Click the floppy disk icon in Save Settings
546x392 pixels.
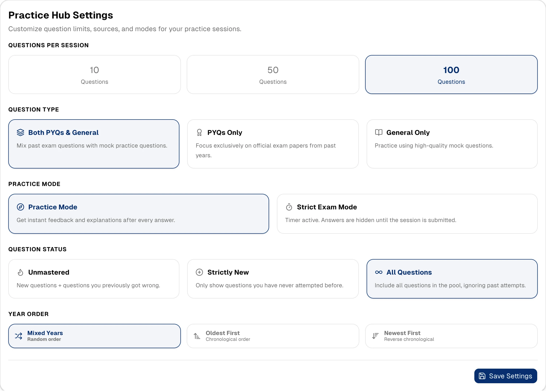[x=482, y=376]
